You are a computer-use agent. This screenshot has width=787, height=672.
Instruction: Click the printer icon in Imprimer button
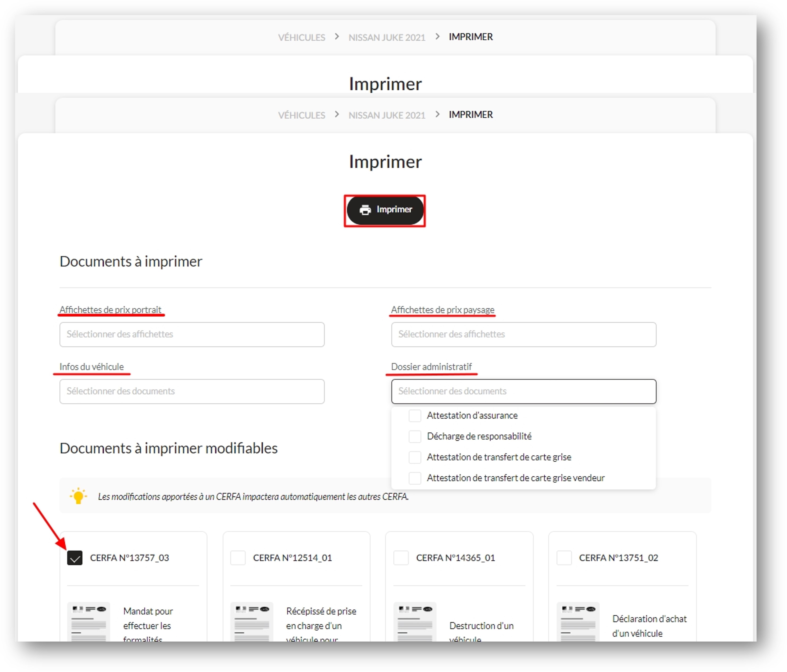point(365,210)
